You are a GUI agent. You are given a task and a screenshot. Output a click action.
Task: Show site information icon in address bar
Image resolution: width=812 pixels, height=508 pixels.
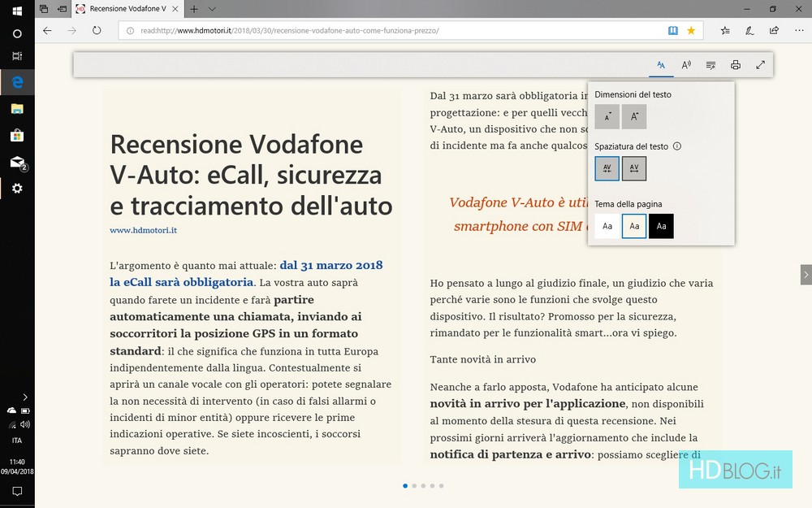click(x=130, y=31)
